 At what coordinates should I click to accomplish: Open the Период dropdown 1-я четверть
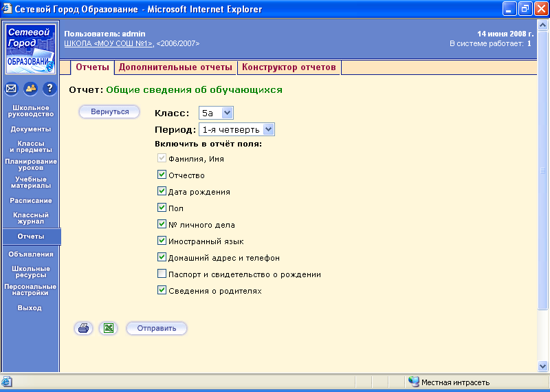coord(236,129)
